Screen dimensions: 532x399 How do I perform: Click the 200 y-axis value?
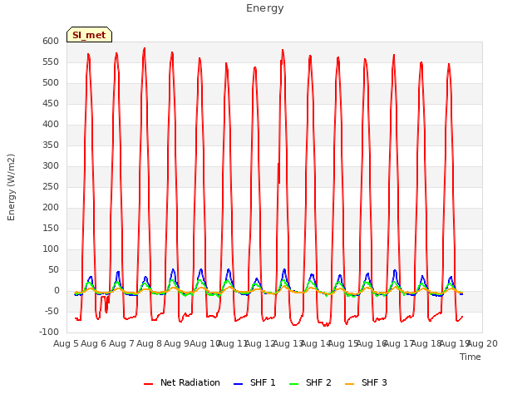pos(51,207)
